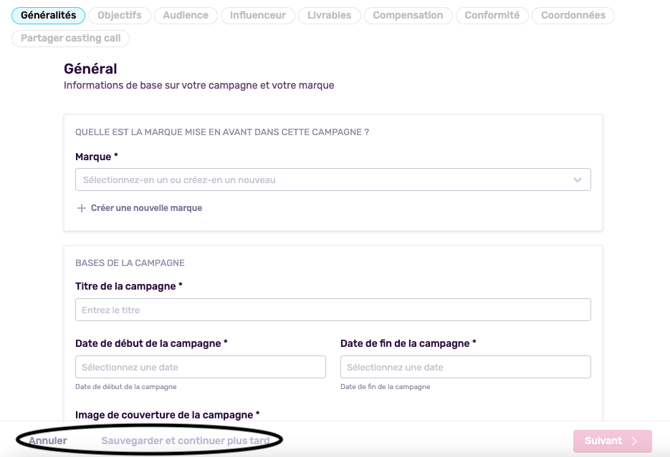670x457 pixels.
Task: Select the Partager casting call tab
Action: tap(71, 38)
